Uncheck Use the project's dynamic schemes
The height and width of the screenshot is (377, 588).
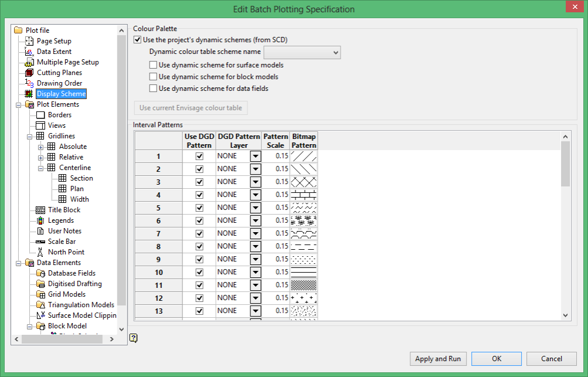pos(138,40)
